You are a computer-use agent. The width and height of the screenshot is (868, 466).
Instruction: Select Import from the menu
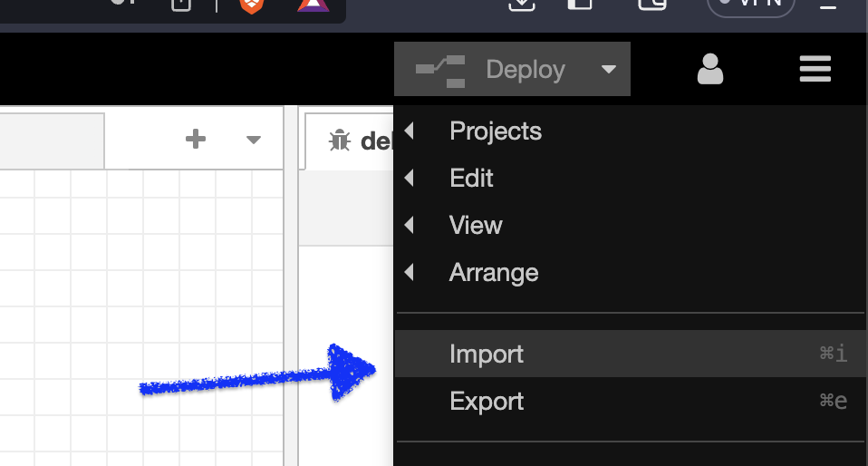click(487, 354)
